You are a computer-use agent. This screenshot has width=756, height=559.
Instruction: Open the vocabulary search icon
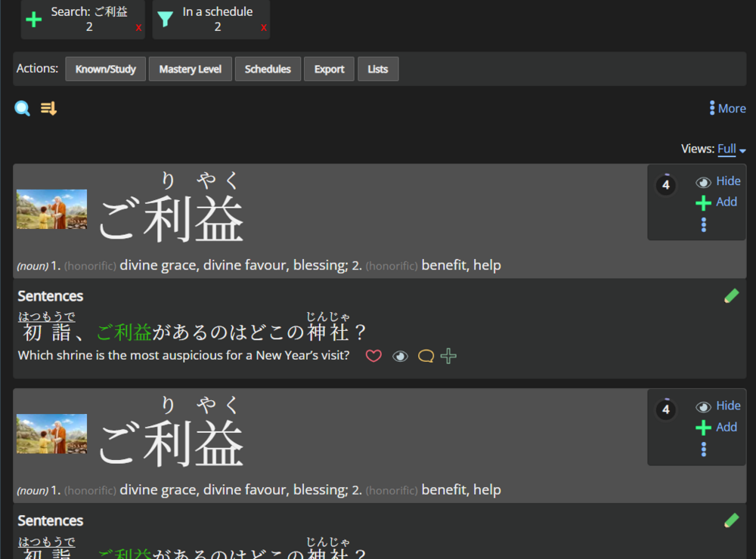click(22, 108)
